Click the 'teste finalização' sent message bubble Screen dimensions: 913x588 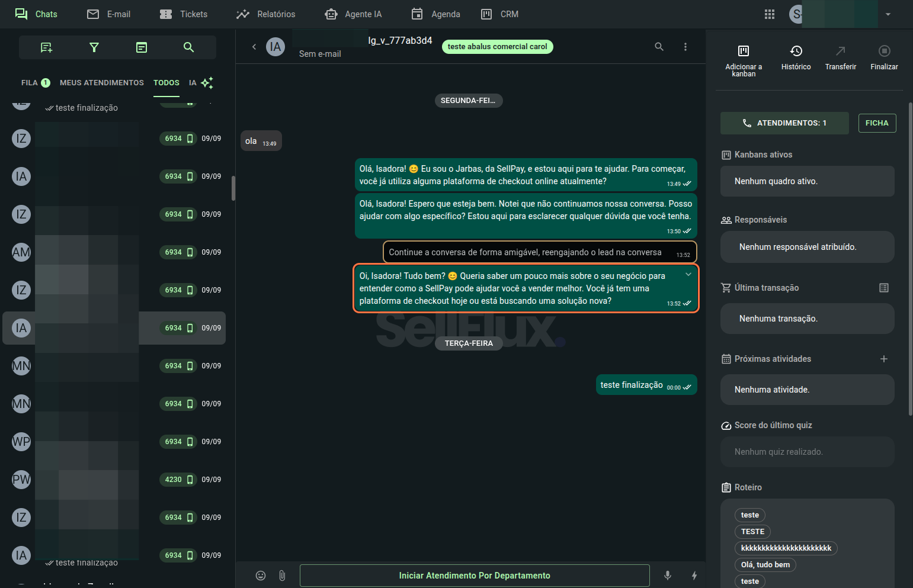(x=646, y=385)
